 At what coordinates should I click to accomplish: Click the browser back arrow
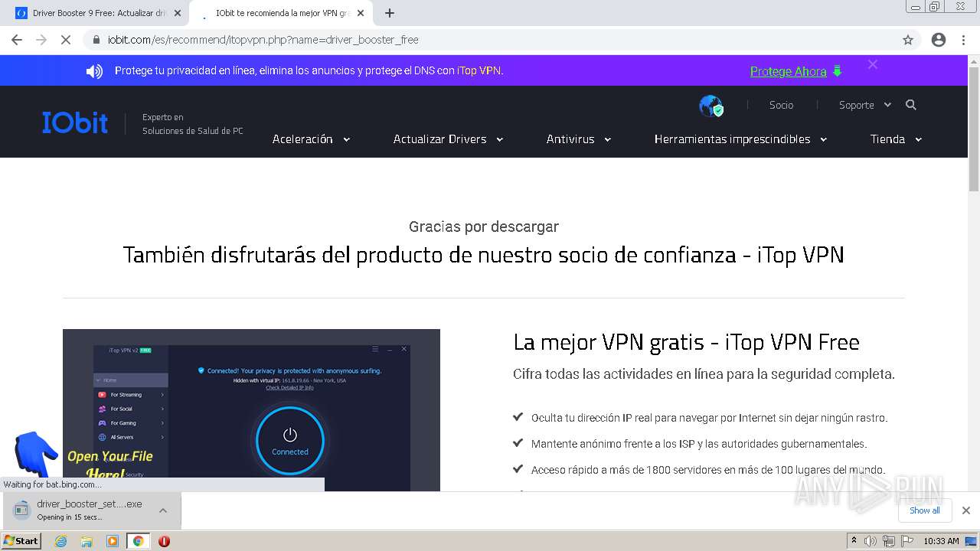[17, 40]
